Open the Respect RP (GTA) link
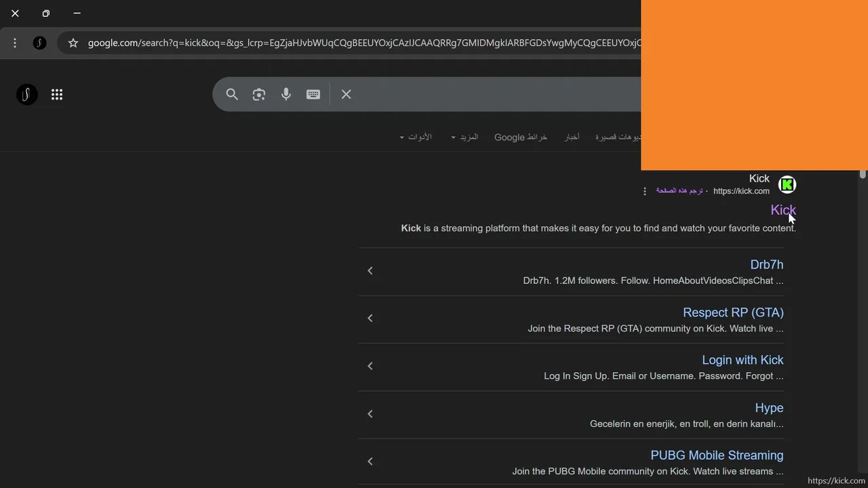 tap(733, 312)
